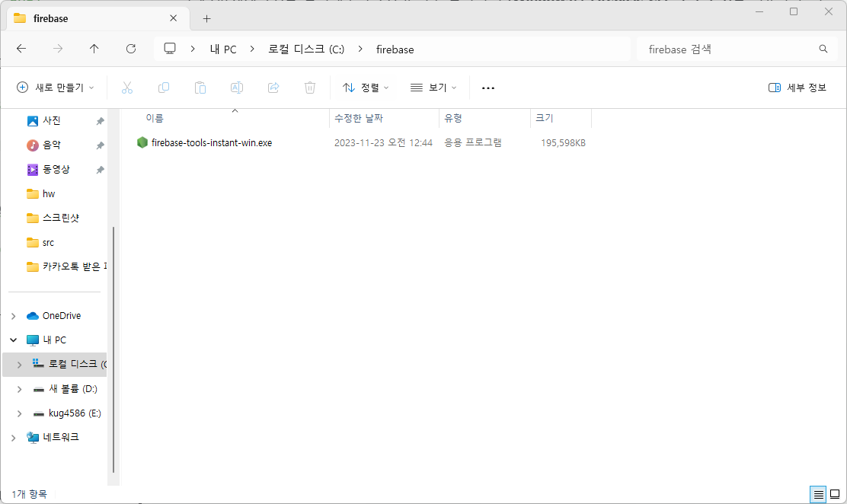Click the Delete trash icon

coord(310,88)
